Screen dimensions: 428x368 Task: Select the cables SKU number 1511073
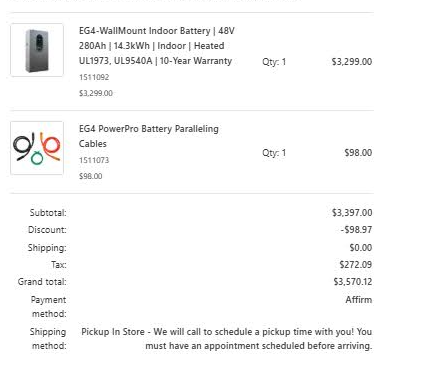point(94,160)
